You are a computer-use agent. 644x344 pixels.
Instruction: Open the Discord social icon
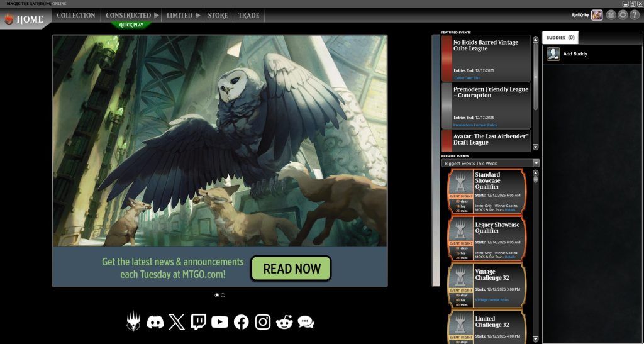[155, 322]
